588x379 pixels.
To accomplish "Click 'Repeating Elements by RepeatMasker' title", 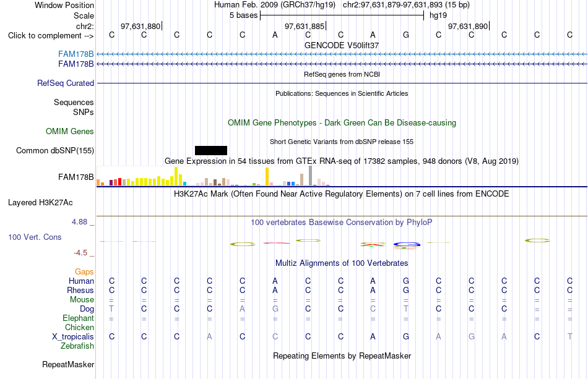I will (x=342, y=356).
